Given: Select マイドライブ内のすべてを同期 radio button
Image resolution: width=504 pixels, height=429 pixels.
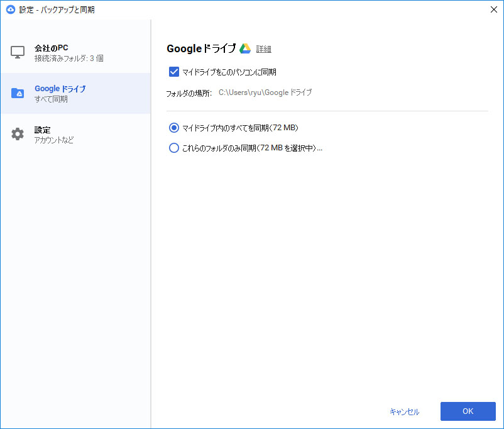Looking at the screenshot, I should (x=173, y=128).
